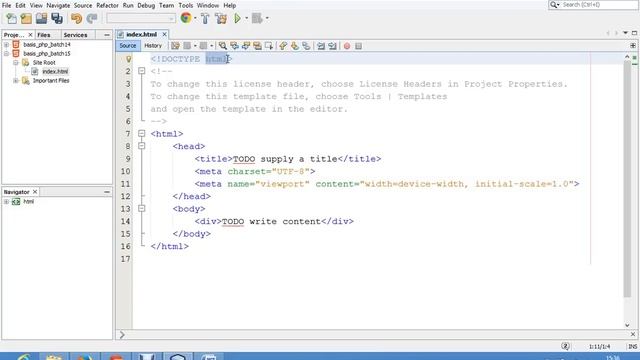Click the Undo arrow icon
The width and height of the screenshot is (640, 360).
(x=76, y=18)
